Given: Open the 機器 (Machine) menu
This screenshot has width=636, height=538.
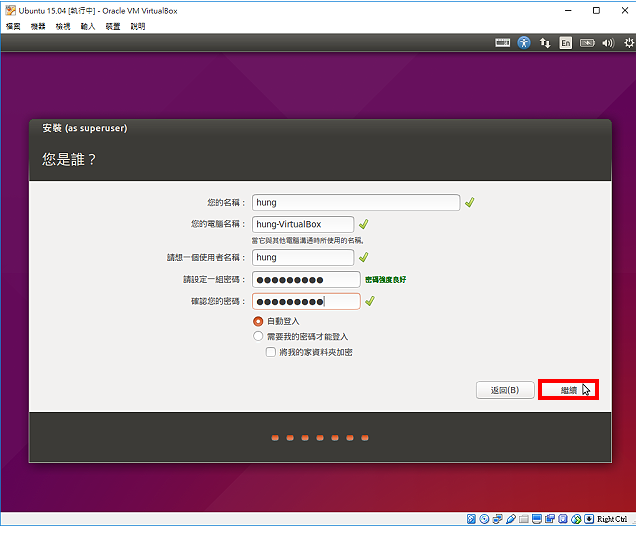Looking at the screenshot, I should [x=38, y=26].
